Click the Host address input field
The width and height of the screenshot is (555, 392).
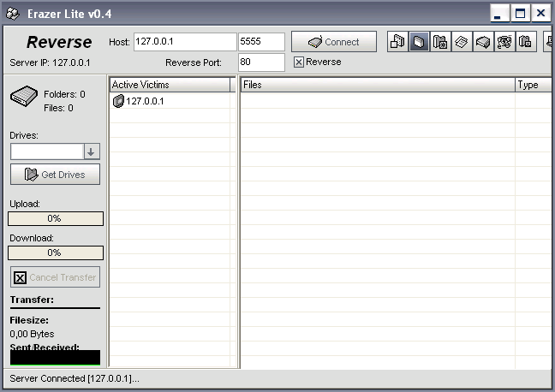pos(184,42)
